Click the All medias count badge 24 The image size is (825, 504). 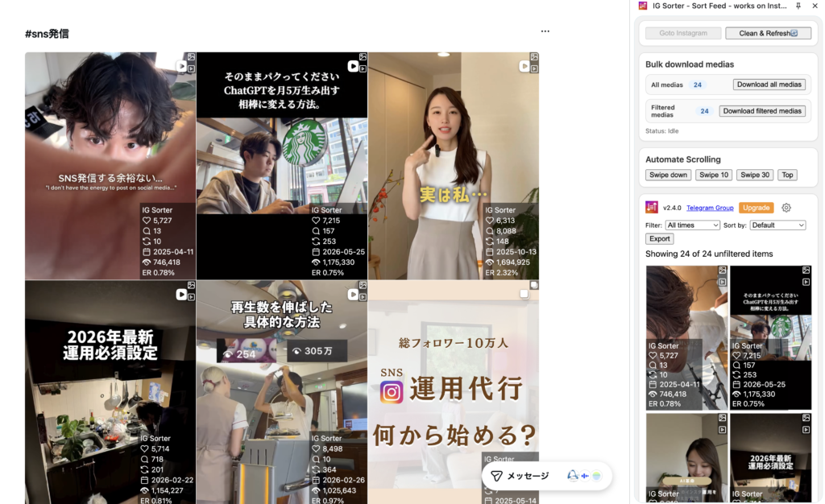pos(697,85)
